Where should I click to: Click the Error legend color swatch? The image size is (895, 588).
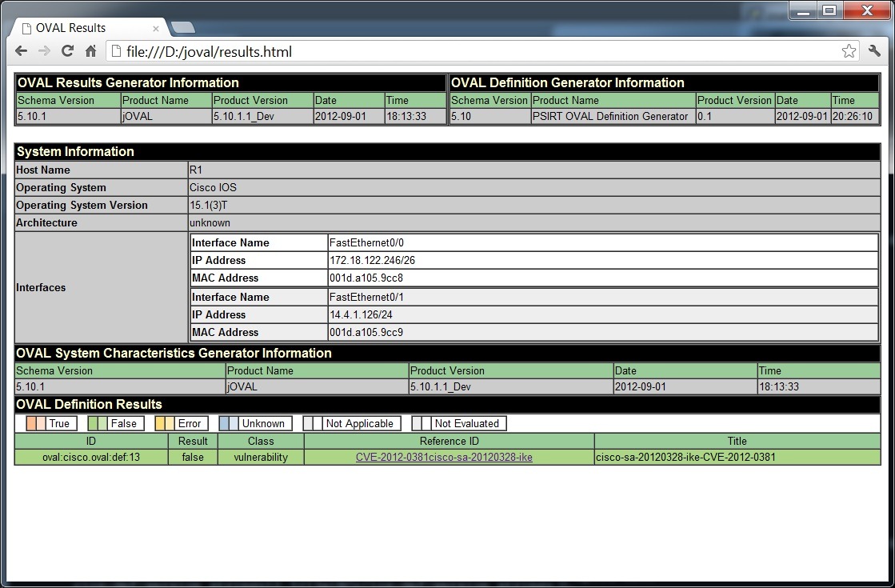(x=165, y=423)
